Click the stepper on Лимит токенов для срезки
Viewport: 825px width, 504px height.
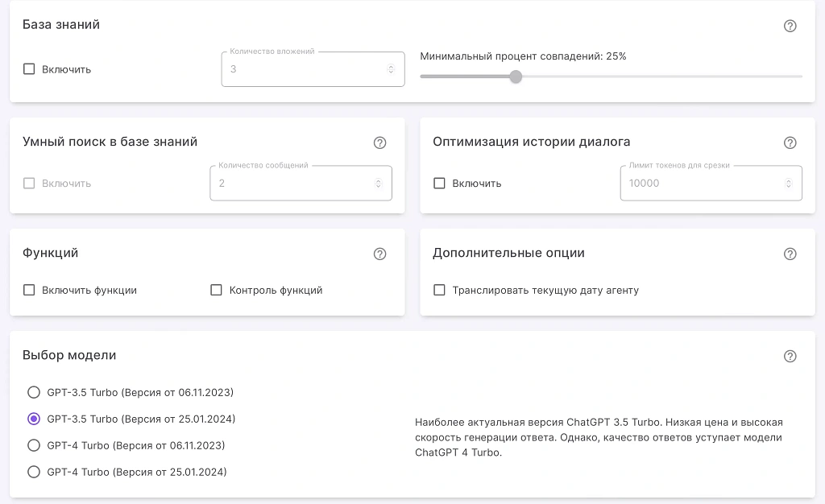tap(789, 183)
